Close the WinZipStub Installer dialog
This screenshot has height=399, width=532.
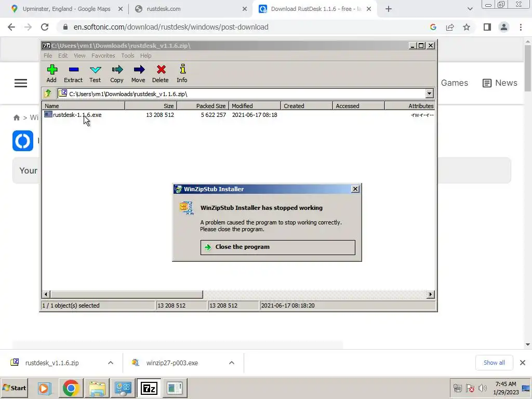point(355,189)
